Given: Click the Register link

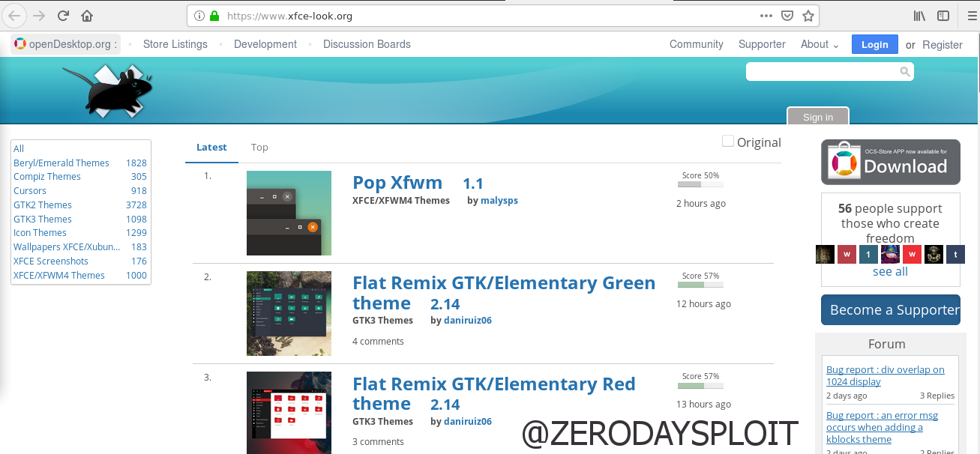Looking at the screenshot, I should point(943,45).
